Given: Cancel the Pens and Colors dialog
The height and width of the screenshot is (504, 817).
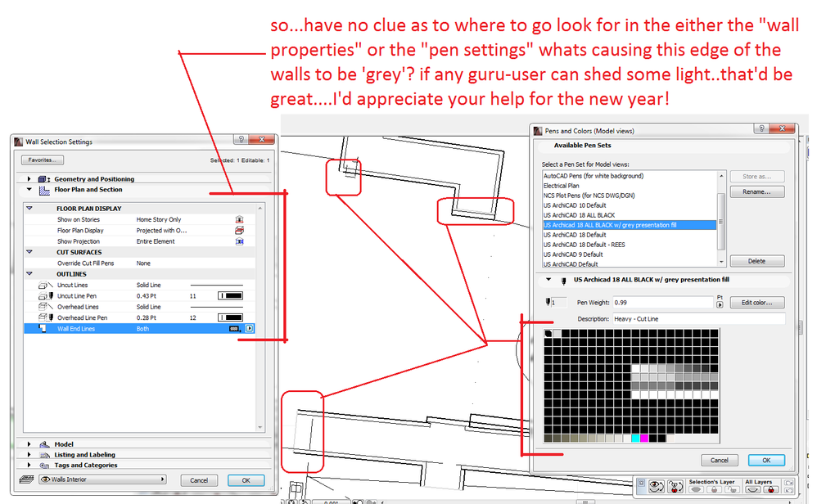Looking at the screenshot, I should pos(720,461).
